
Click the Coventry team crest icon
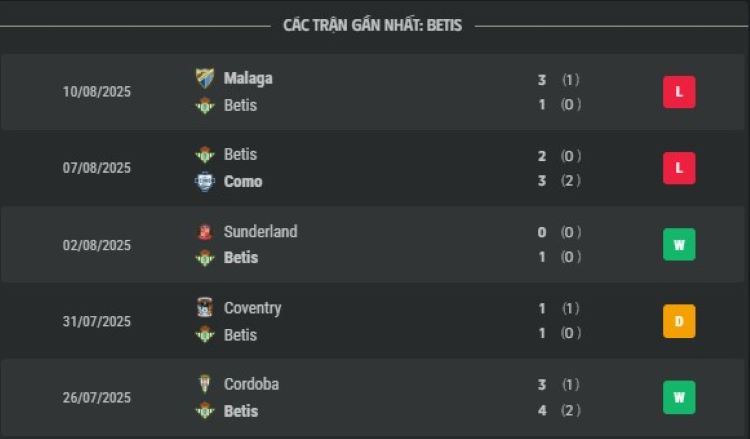click(x=205, y=308)
